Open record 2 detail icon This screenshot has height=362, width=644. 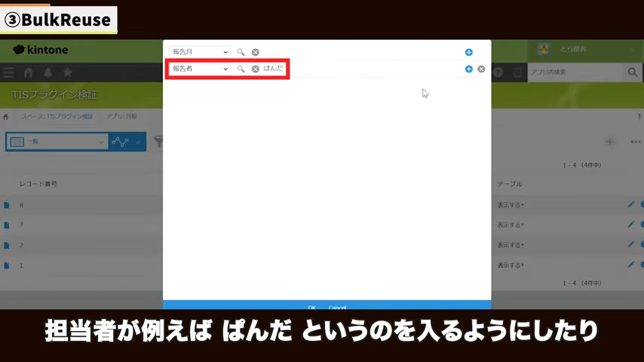(7, 245)
